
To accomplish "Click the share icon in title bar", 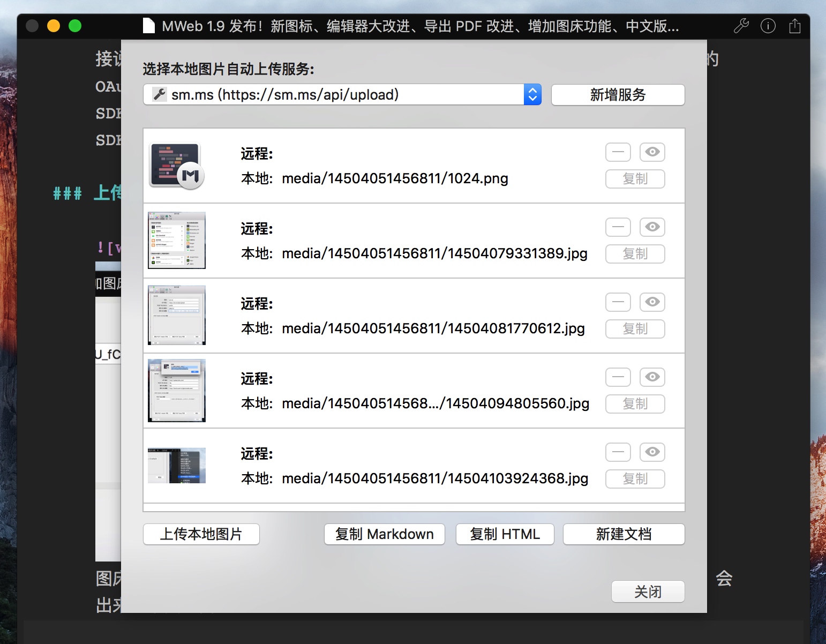I will click(x=795, y=26).
